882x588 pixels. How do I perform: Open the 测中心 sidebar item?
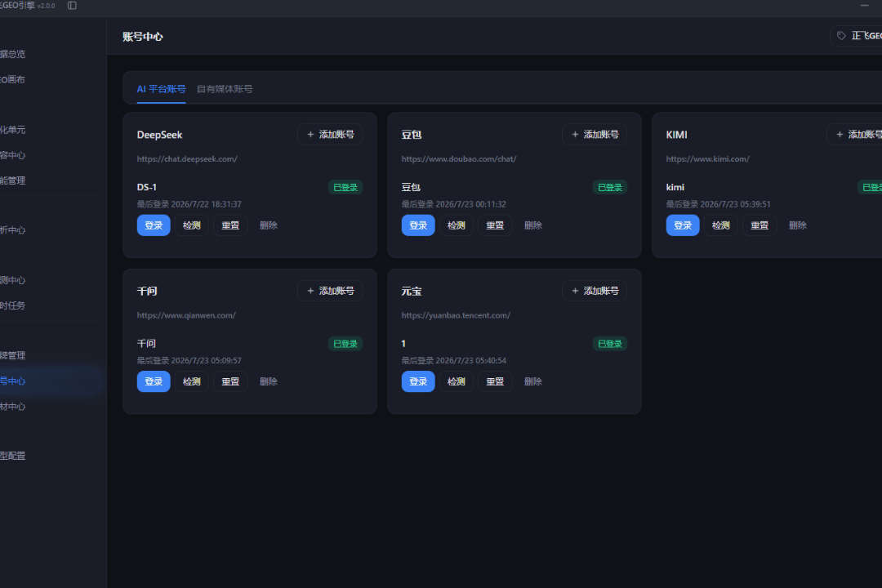coord(12,280)
